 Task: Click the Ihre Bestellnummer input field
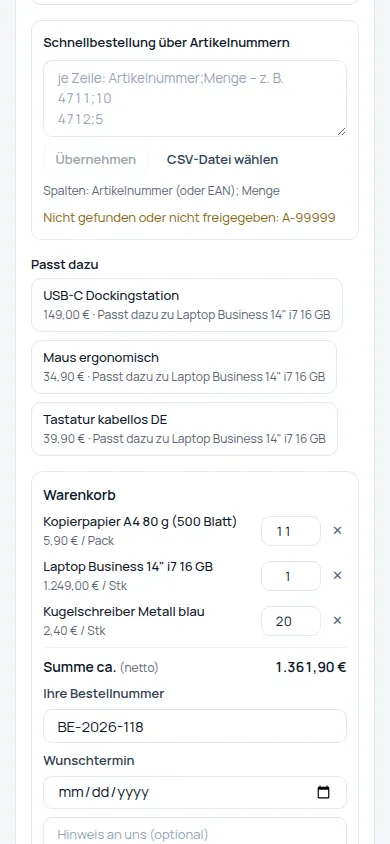[195, 726]
